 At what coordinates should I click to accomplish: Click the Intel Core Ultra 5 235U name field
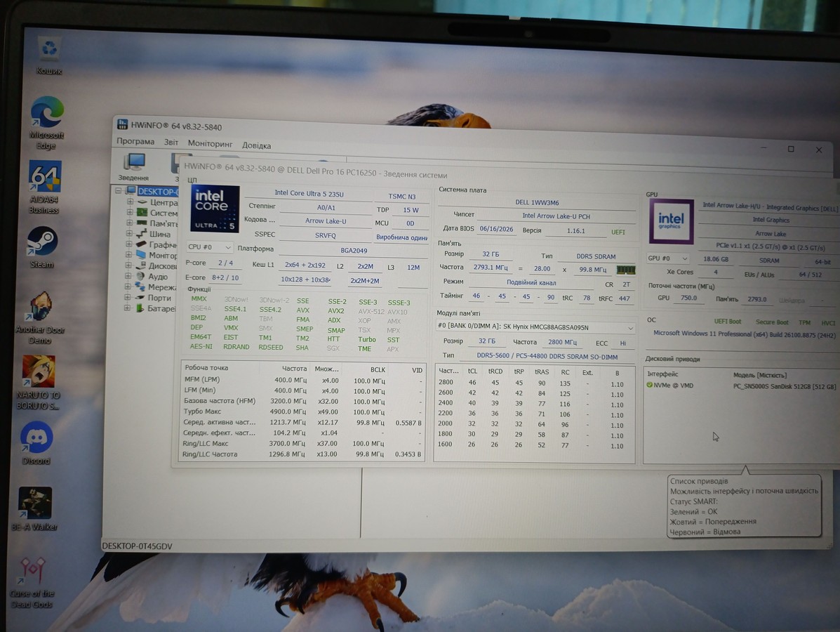[x=309, y=194]
